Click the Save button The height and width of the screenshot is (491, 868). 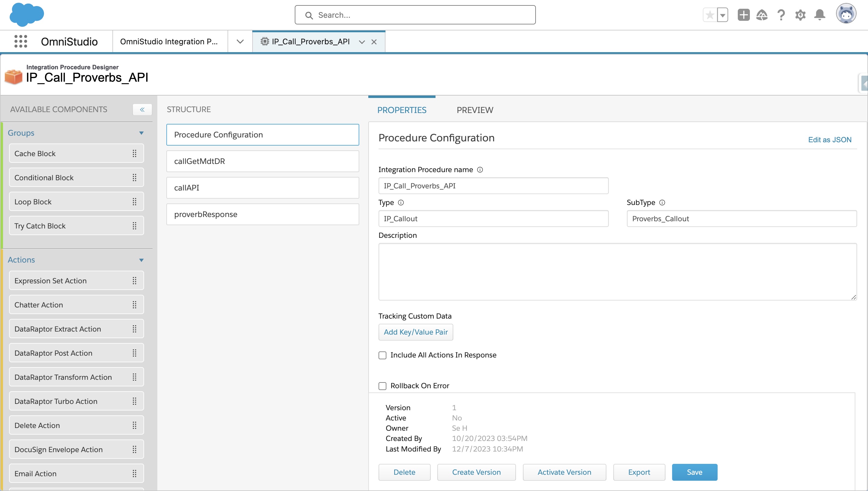[694, 472]
